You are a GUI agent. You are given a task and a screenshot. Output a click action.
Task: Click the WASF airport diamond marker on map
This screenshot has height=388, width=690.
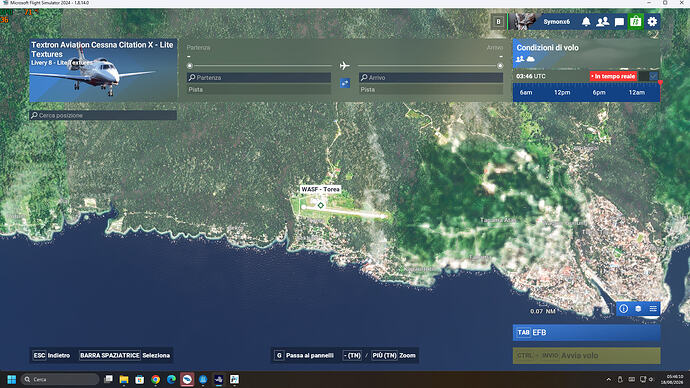pos(321,205)
